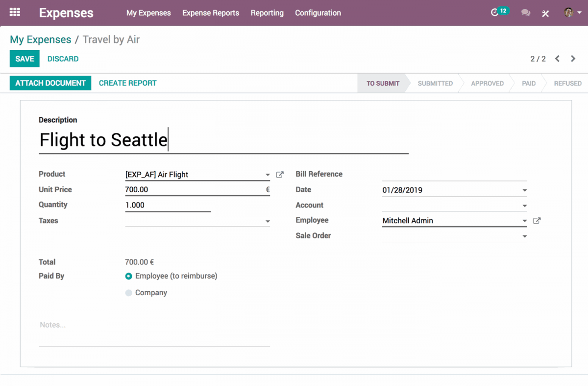This screenshot has height=386, width=588.
Task: Open the Taxes dropdown
Action: coord(268,221)
